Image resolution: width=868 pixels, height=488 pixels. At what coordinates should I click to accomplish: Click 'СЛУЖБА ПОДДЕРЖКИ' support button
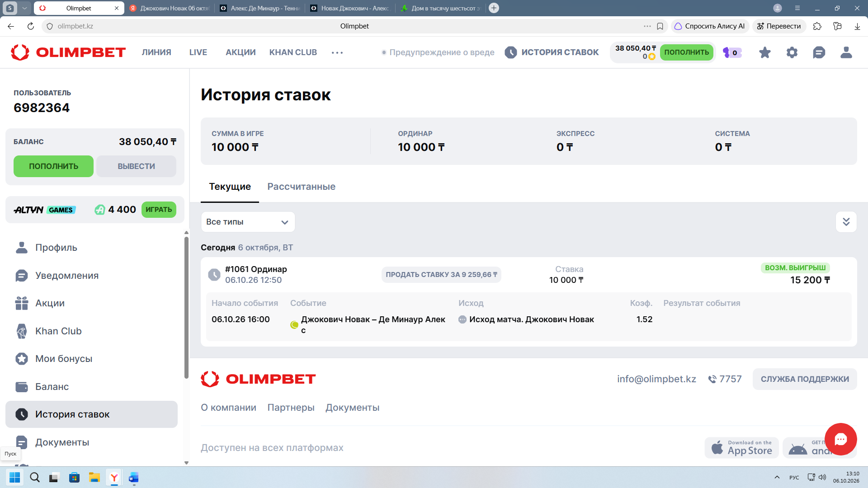805,379
